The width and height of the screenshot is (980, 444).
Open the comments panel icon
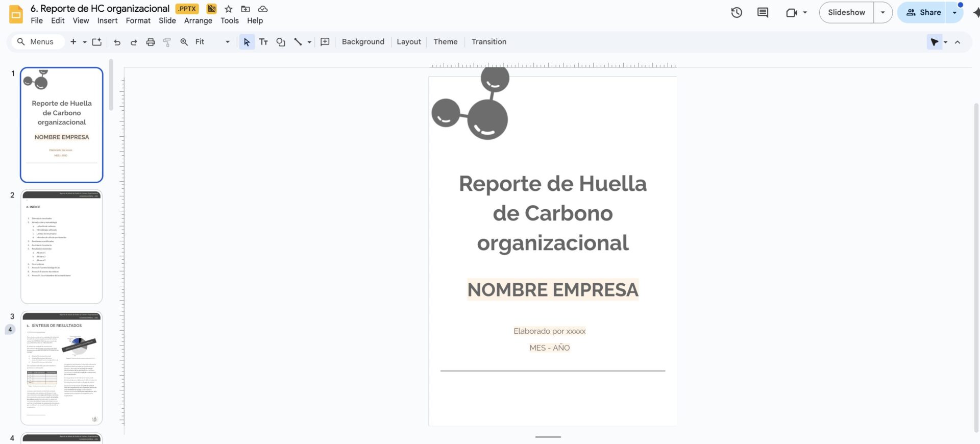[x=763, y=13]
